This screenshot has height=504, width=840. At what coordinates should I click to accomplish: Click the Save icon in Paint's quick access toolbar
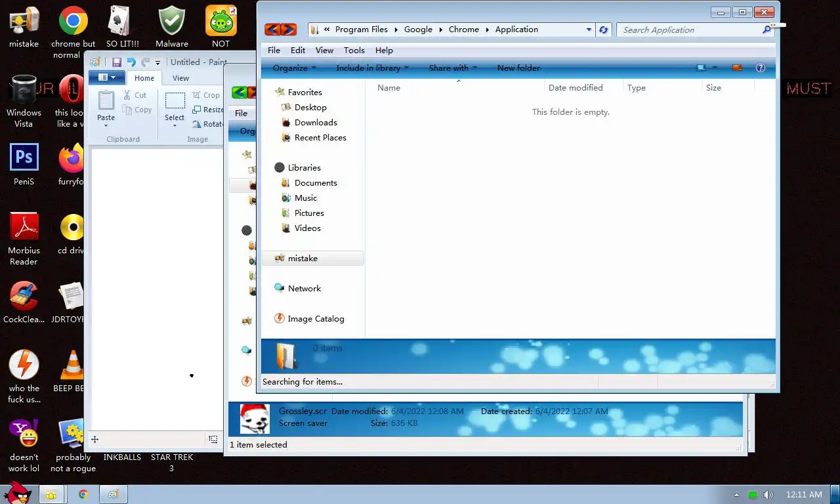(116, 62)
